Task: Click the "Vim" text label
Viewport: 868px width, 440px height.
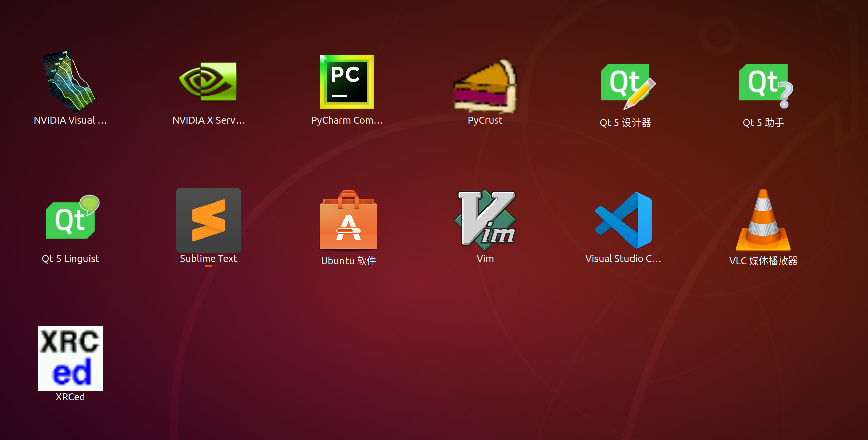Action: coord(485,259)
